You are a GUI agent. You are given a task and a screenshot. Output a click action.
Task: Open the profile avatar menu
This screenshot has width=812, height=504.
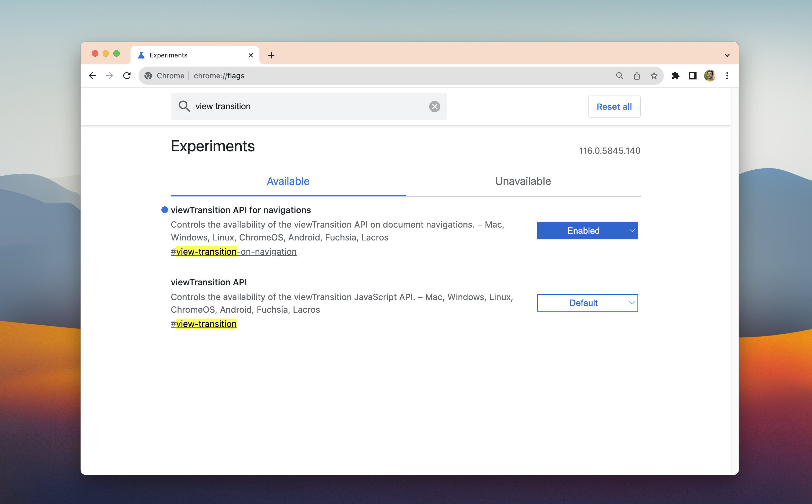pyautogui.click(x=710, y=76)
